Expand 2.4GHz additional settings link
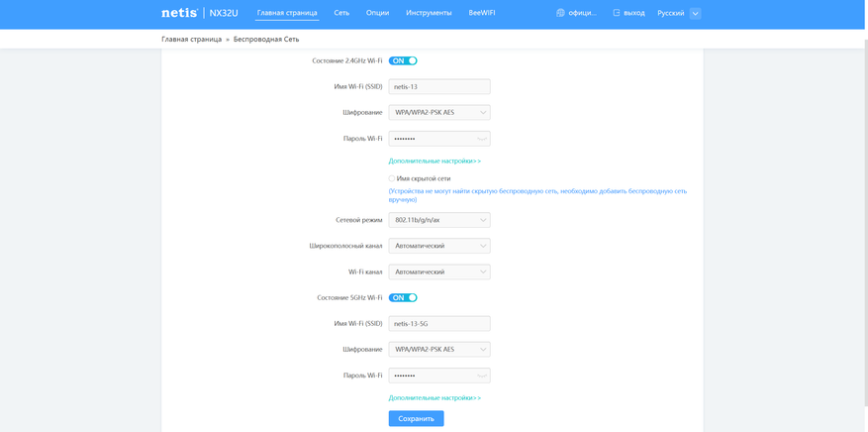Viewport: 868px width, 432px height. click(435, 162)
